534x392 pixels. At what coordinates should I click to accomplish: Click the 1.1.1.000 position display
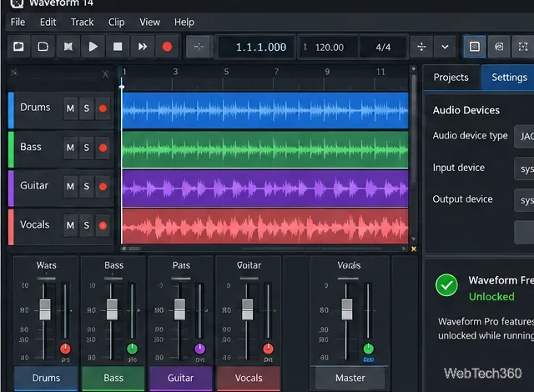(x=257, y=47)
